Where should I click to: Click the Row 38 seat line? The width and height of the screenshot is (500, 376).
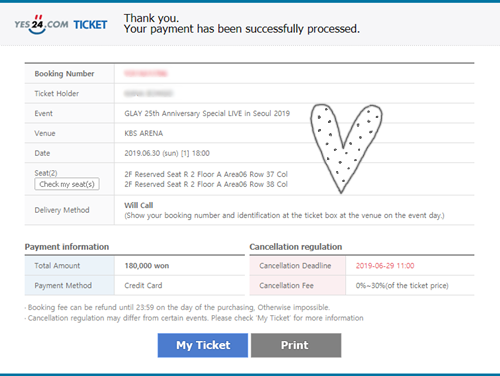click(206, 184)
